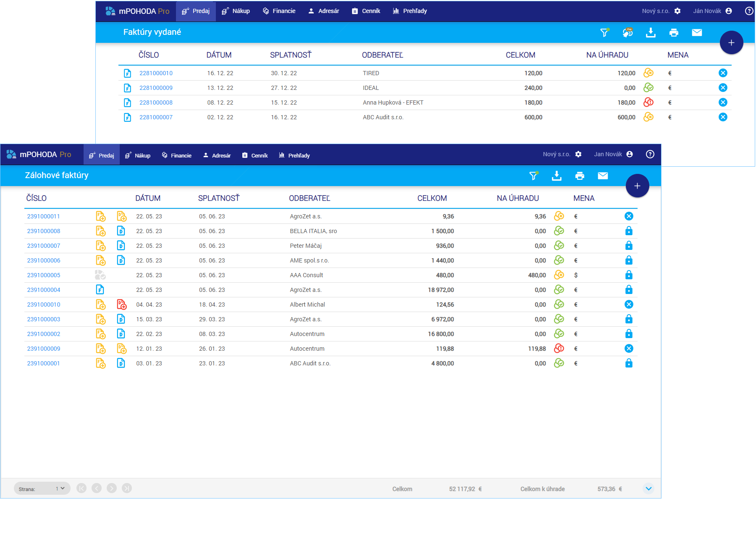The image size is (756, 546).
Task: Click lock icon on ABC Audit row 2391000001
Action: coord(629,363)
